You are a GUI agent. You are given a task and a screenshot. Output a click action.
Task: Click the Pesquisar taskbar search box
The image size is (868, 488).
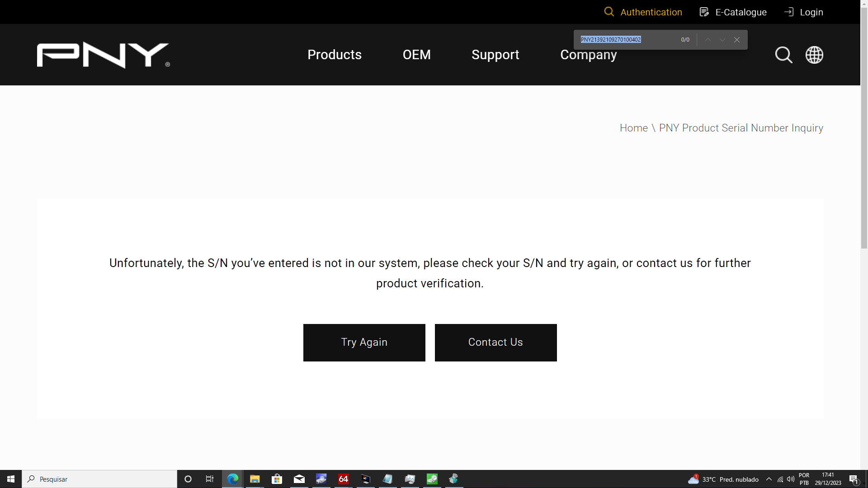pos(99,479)
